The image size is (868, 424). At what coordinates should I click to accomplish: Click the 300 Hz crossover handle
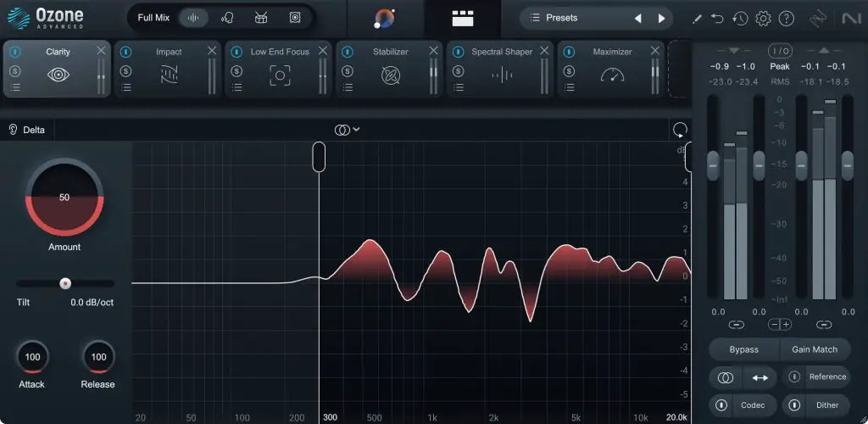pos(319,157)
